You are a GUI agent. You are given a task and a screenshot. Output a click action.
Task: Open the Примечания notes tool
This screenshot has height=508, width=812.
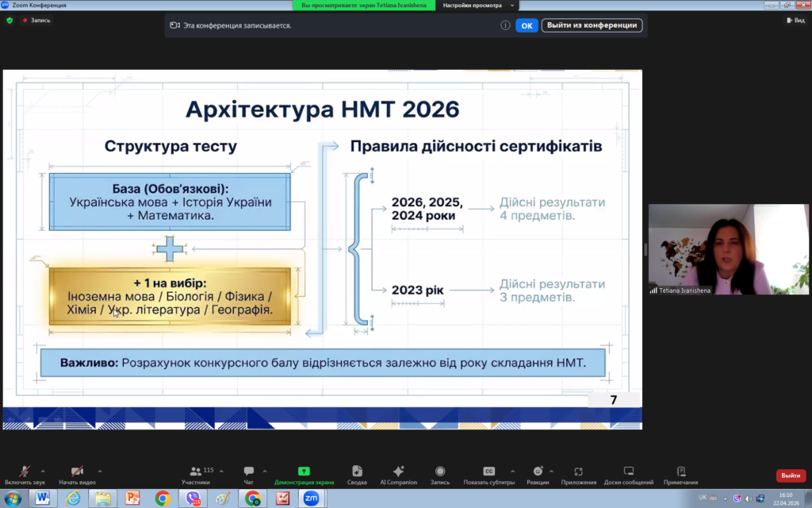tap(680, 472)
